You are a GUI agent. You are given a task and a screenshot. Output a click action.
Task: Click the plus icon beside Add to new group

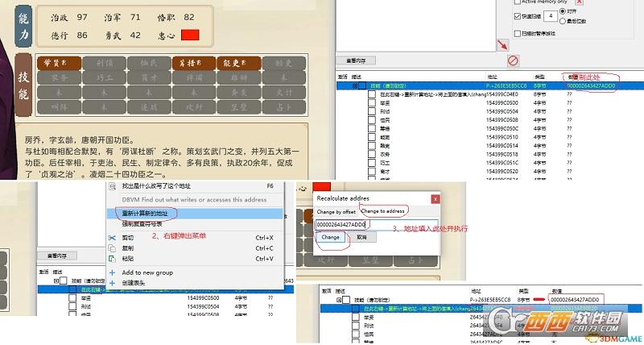[112, 272]
